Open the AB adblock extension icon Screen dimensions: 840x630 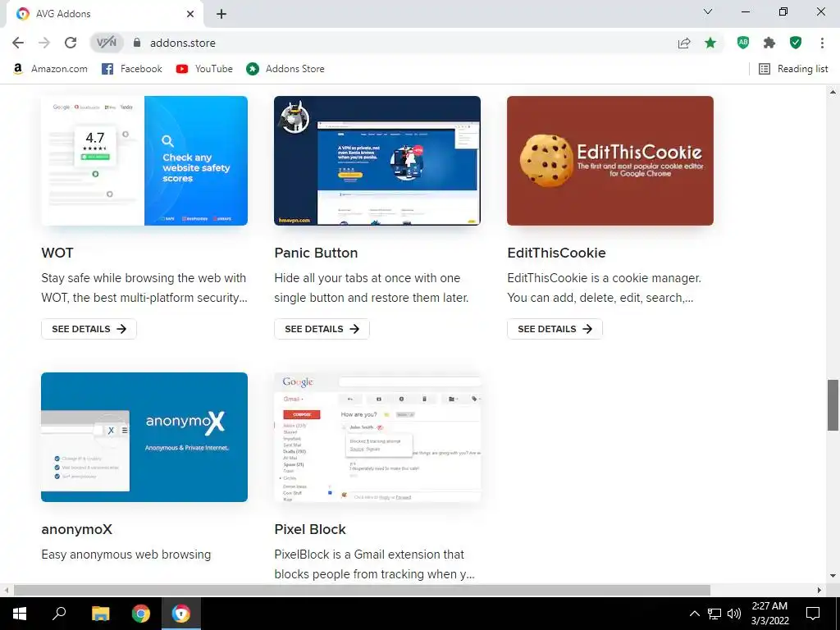pos(743,43)
